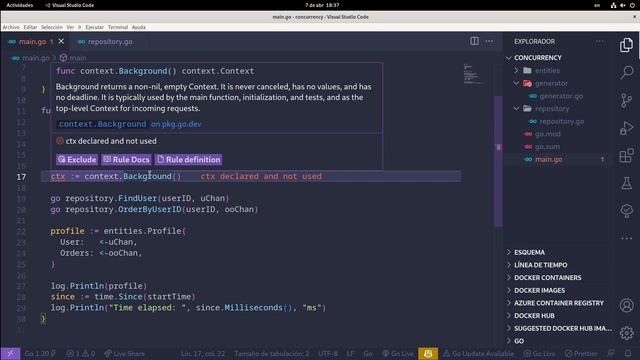The width and height of the screenshot is (640, 360).
Task: Open the Terminal menu
Action: pos(118,27)
